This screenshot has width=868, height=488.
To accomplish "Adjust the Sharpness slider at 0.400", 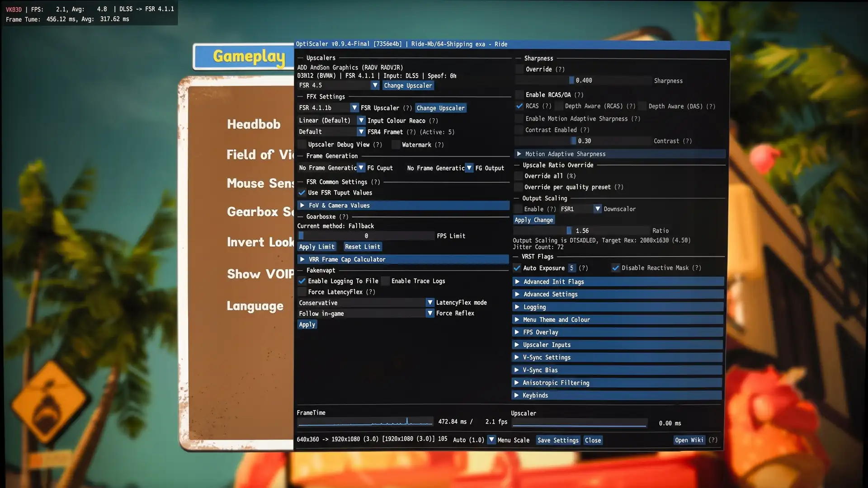I will pos(583,80).
